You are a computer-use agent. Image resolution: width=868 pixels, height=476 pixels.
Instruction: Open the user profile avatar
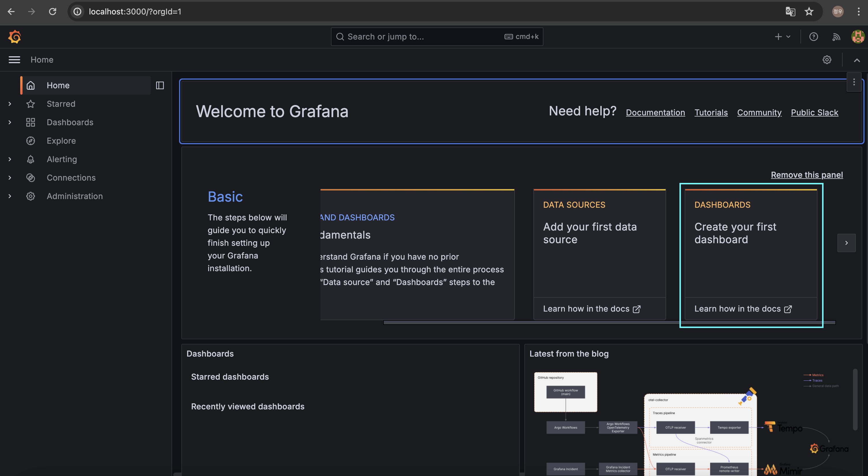858,37
